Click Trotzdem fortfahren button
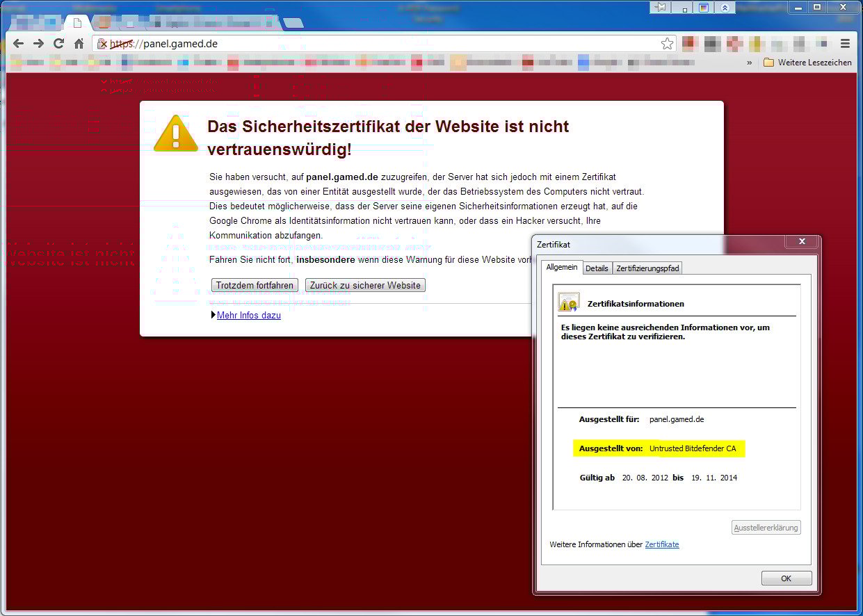Image resolution: width=863 pixels, height=616 pixels. pos(255,285)
